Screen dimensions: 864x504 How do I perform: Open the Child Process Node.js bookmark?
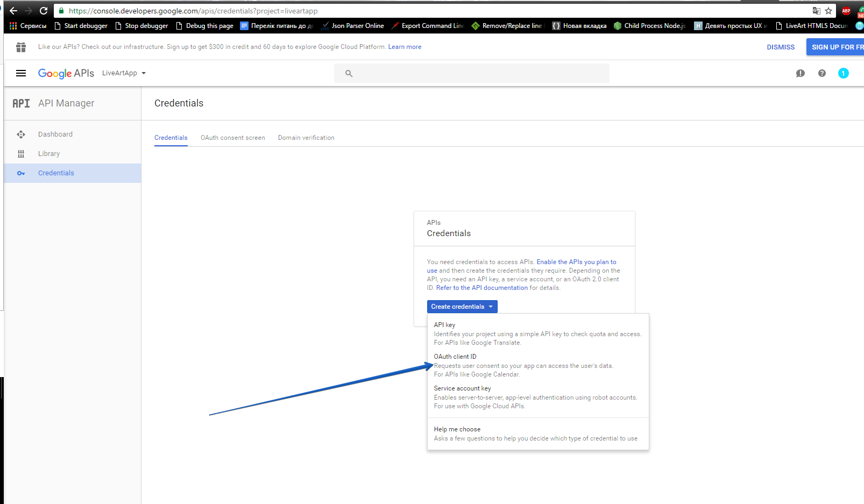click(x=650, y=26)
